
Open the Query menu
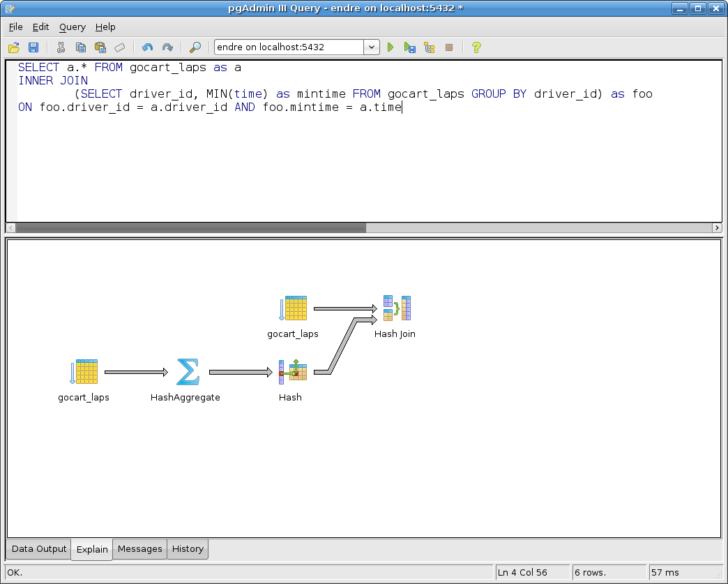[x=72, y=27]
